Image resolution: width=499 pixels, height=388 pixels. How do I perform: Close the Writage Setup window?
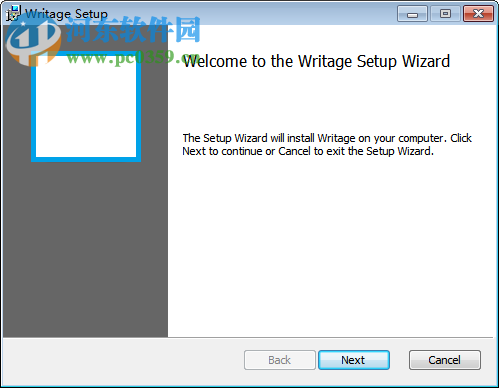(478, 14)
